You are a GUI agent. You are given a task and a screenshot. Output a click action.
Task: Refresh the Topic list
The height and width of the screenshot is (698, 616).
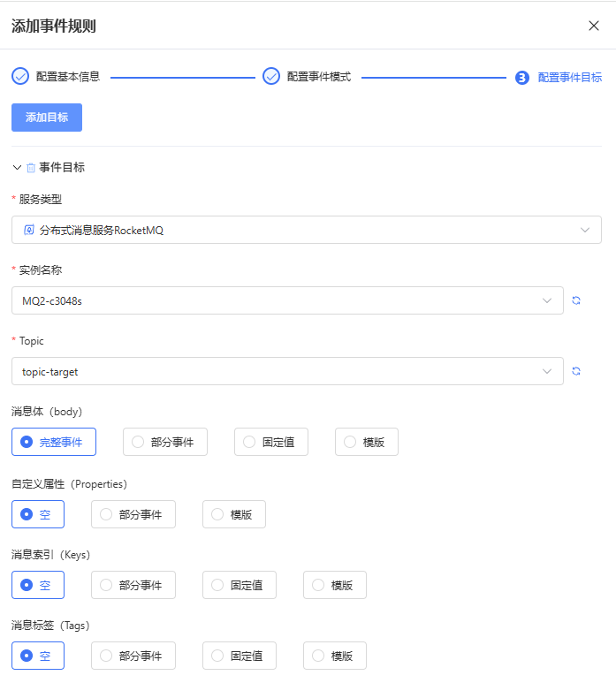(576, 371)
